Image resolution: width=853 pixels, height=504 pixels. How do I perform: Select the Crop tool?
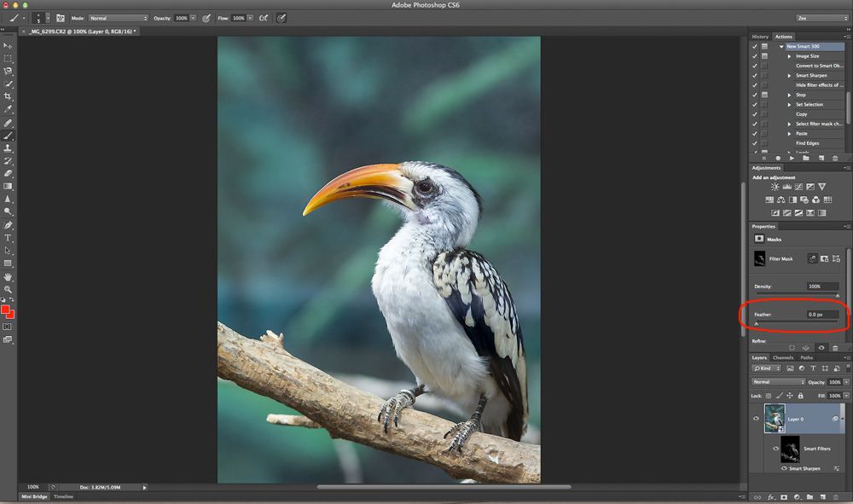pos(9,96)
